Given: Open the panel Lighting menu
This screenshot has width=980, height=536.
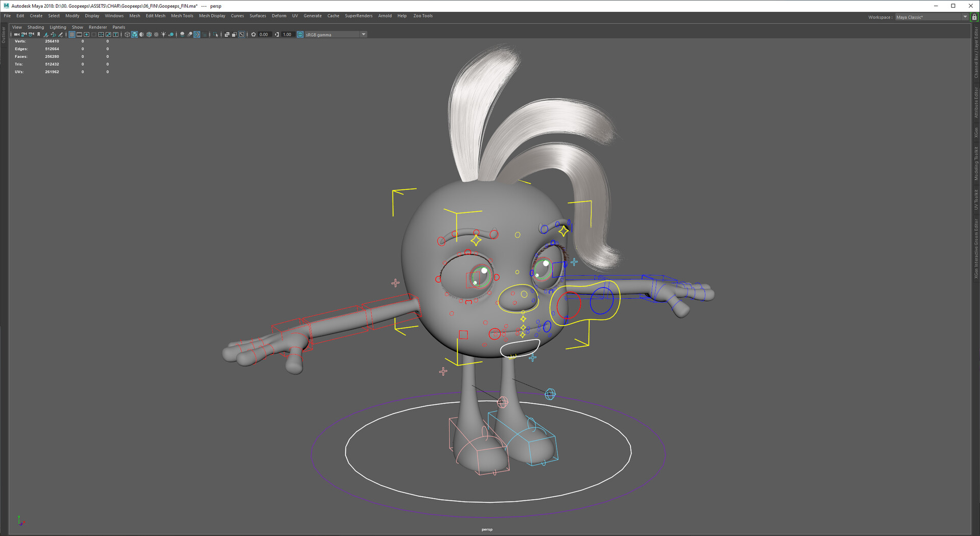Looking at the screenshot, I should (58, 27).
